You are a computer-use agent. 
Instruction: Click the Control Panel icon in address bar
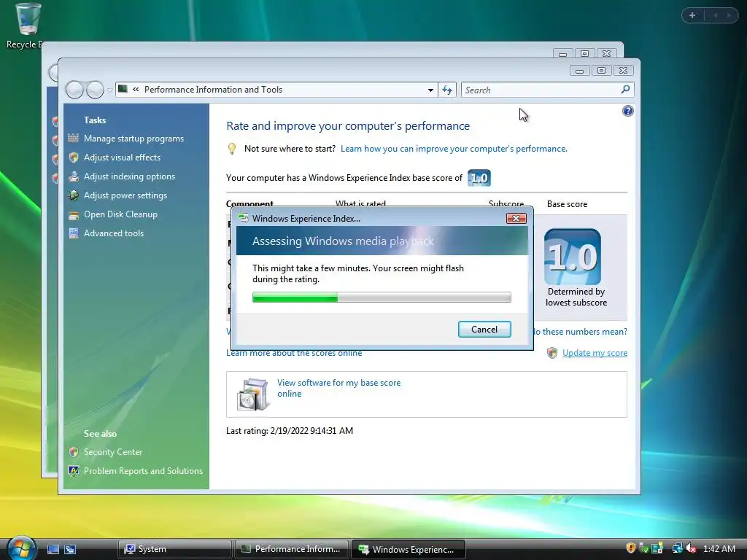(x=123, y=89)
